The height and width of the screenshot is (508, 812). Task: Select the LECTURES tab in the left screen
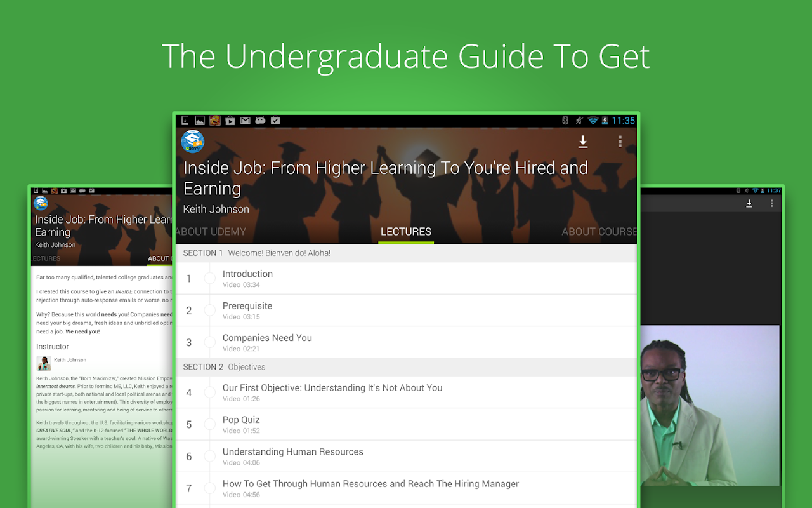coord(46,258)
